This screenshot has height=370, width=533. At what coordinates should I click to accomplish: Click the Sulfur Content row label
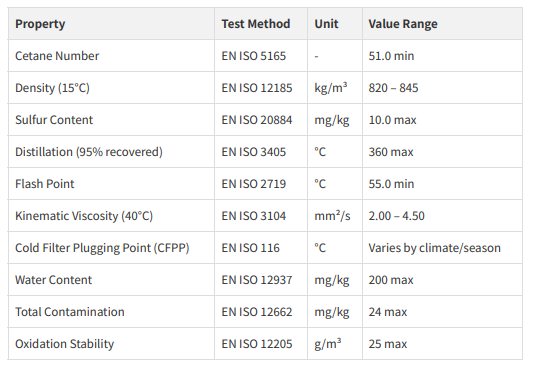click(x=54, y=120)
